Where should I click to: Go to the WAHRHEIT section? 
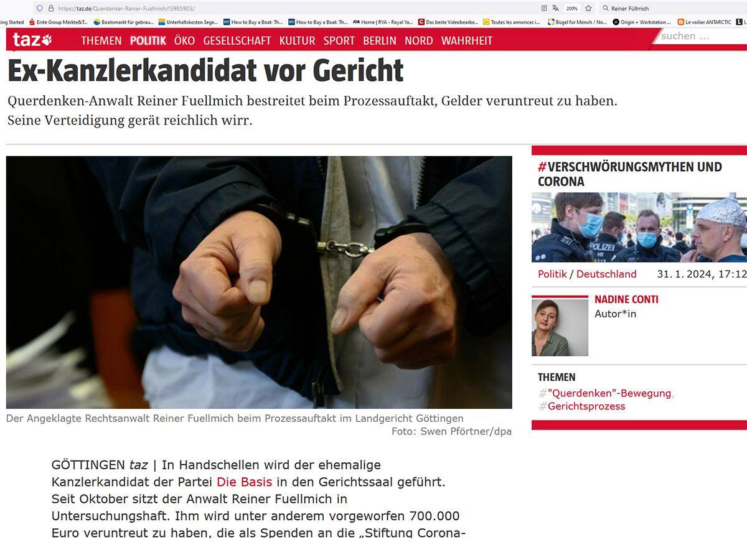coord(467,40)
